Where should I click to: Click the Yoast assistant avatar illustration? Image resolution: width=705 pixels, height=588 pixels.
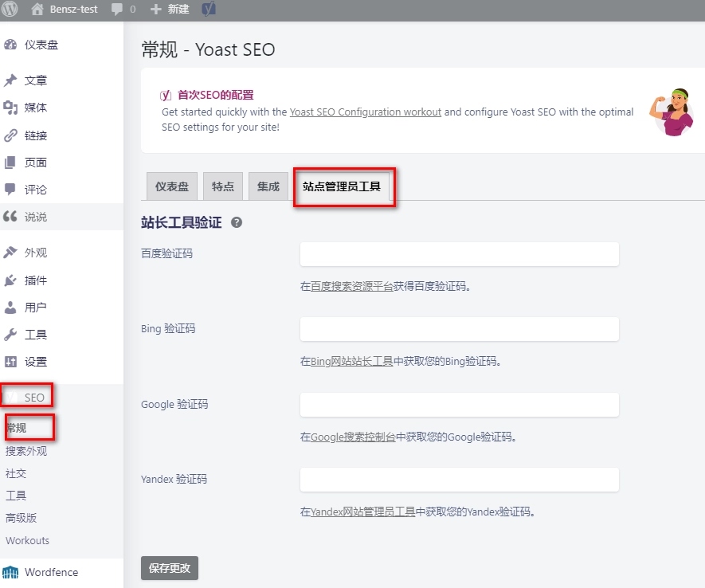click(672, 112)
